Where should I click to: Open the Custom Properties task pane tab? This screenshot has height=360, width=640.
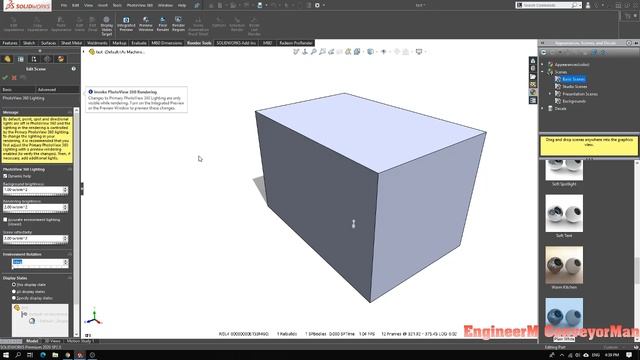coord(533,100)
